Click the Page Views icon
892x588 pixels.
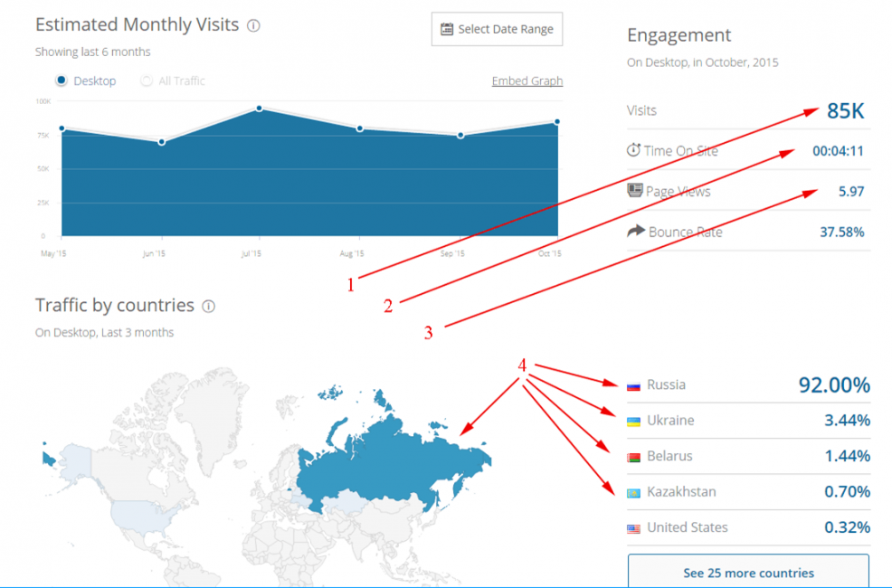(635, 190)
